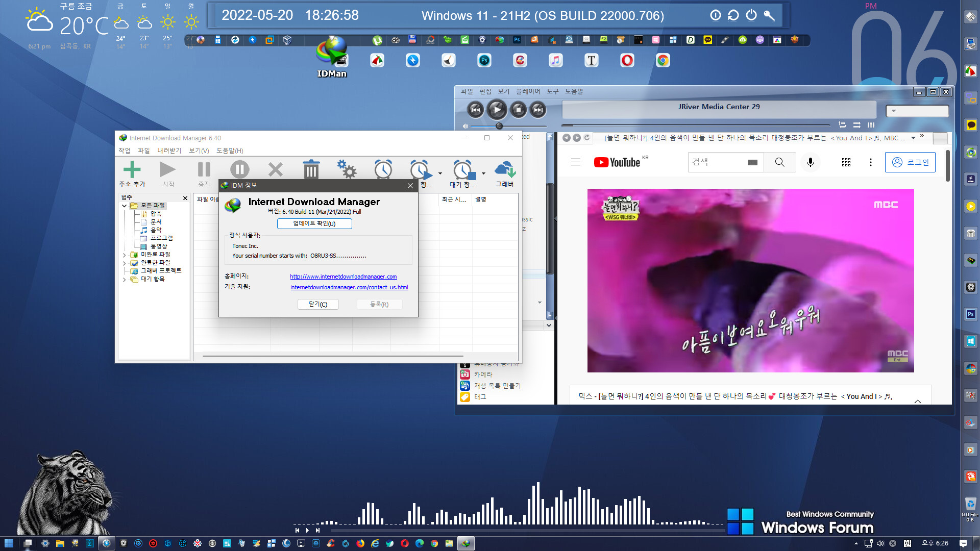This screenshot has height=551, width=980.
Task: Open IDM 도움말(H) menu
Action: point(230,151)
